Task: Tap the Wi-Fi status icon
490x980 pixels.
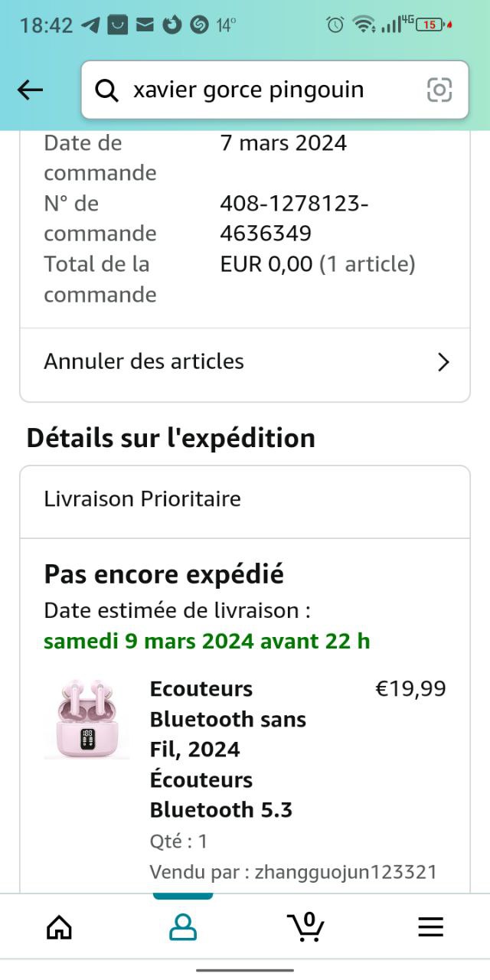Action: tap(363, 24)
